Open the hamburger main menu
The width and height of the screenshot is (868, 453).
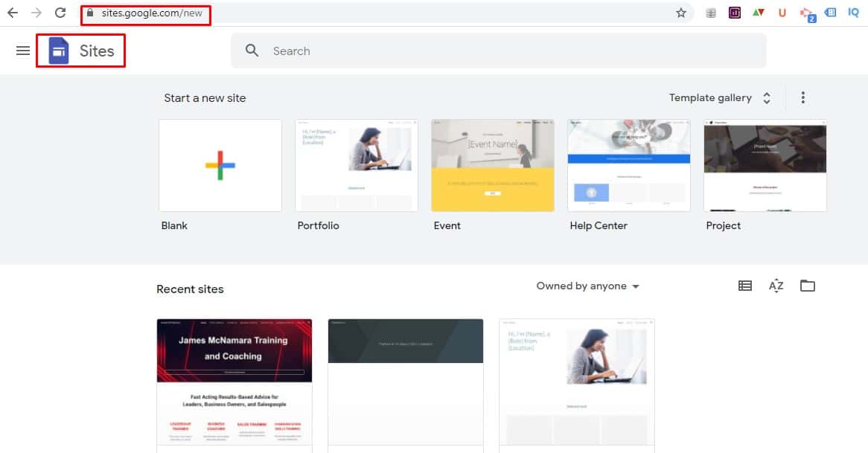tap(23, 51)
